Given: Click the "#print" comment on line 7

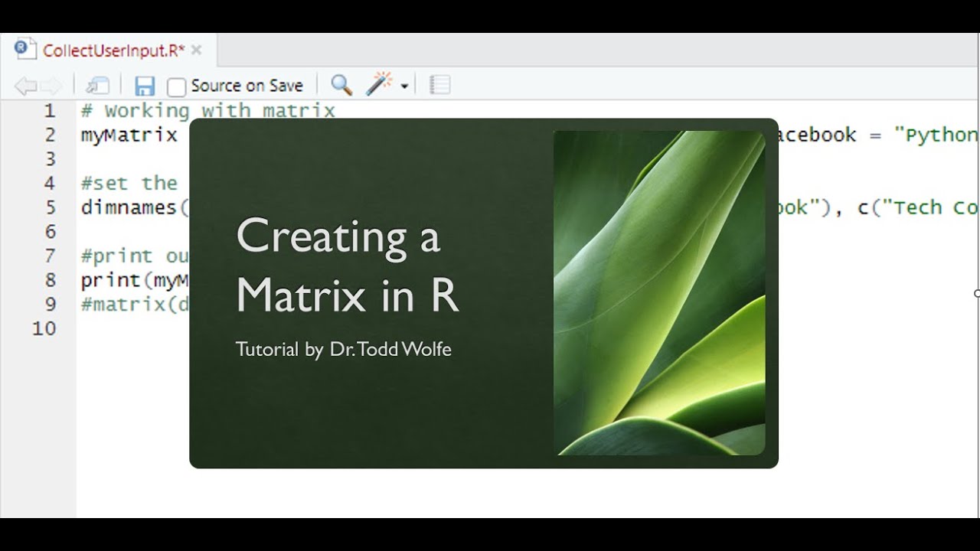Looking at the screenshot, I should pos(135,256).
